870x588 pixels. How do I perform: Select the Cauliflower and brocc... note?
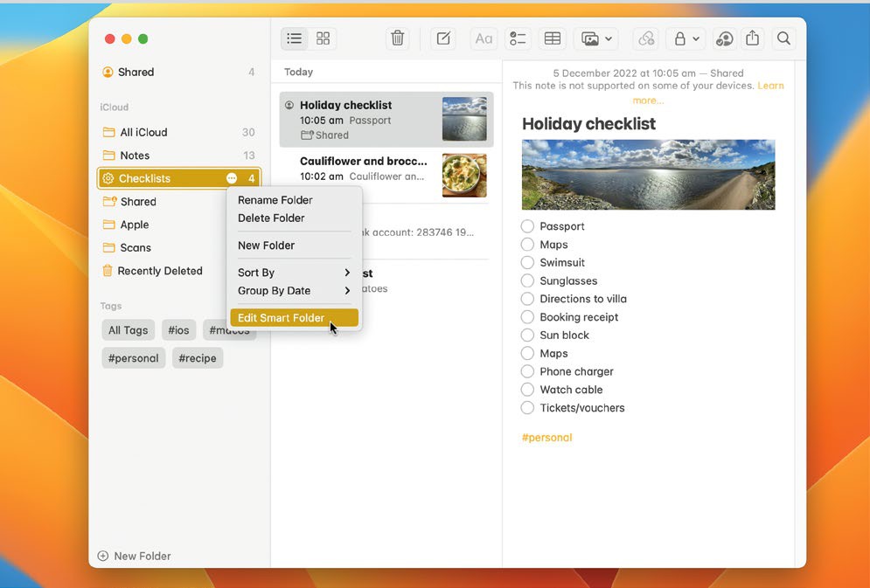click(x=386, y=176)
